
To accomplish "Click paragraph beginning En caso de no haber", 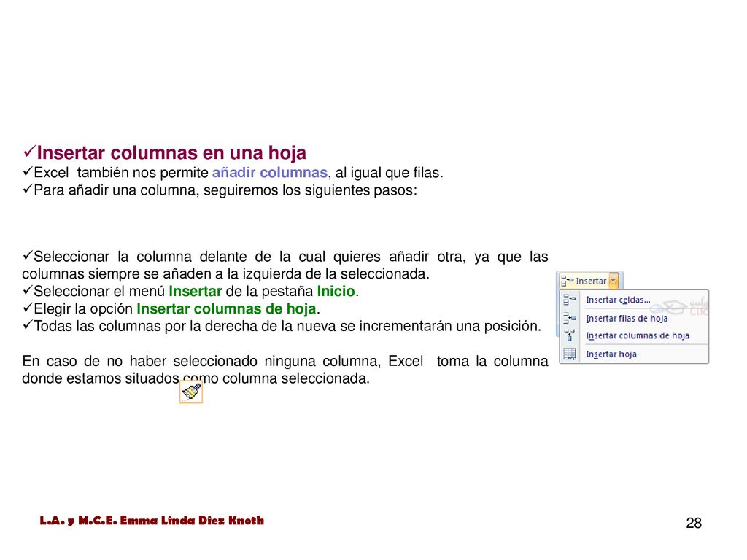I will click(x=285, y=370).
